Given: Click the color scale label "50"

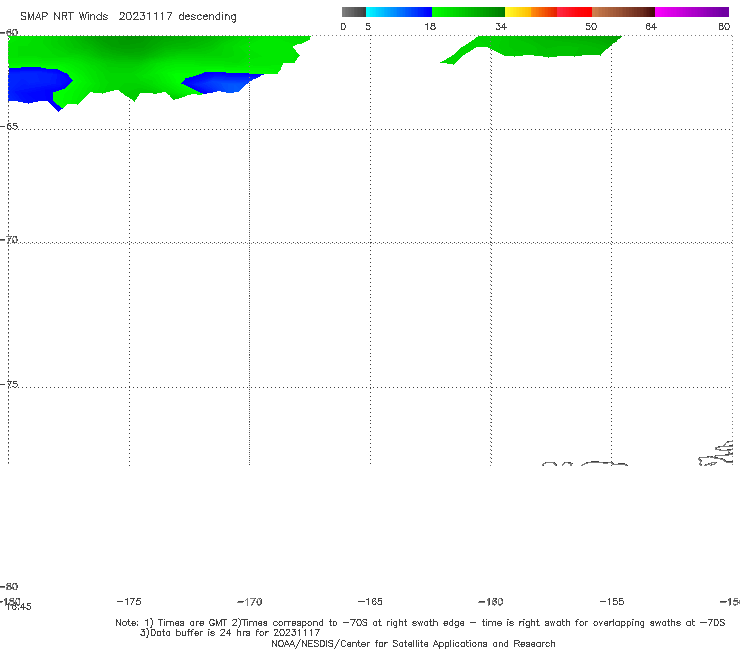Looking at the screenshot, I should click(x=591, y=26).
